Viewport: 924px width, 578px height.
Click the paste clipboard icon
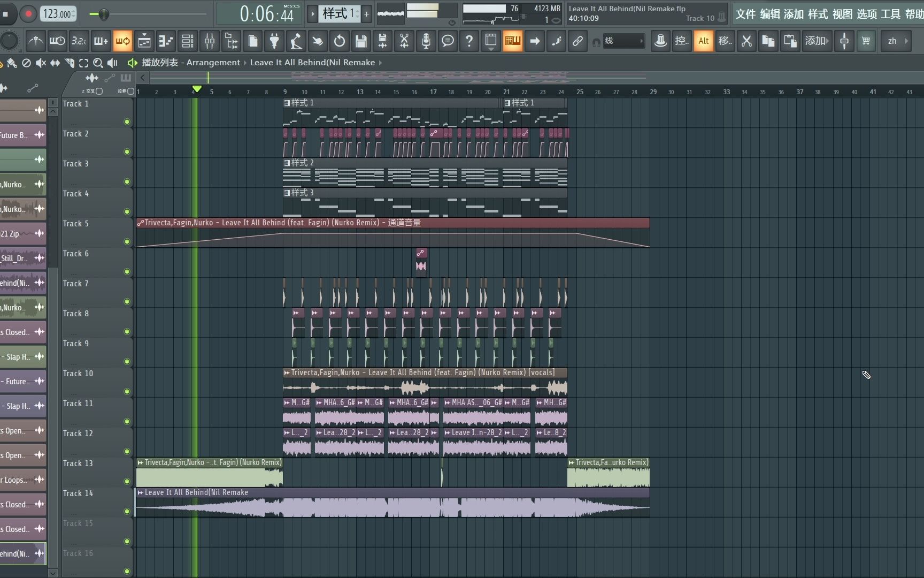790,41
